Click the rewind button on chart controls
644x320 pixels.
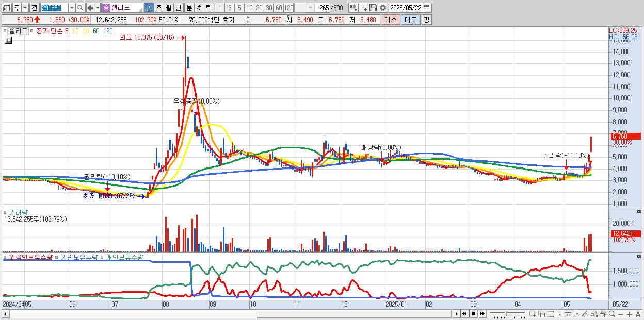[464, 314]
